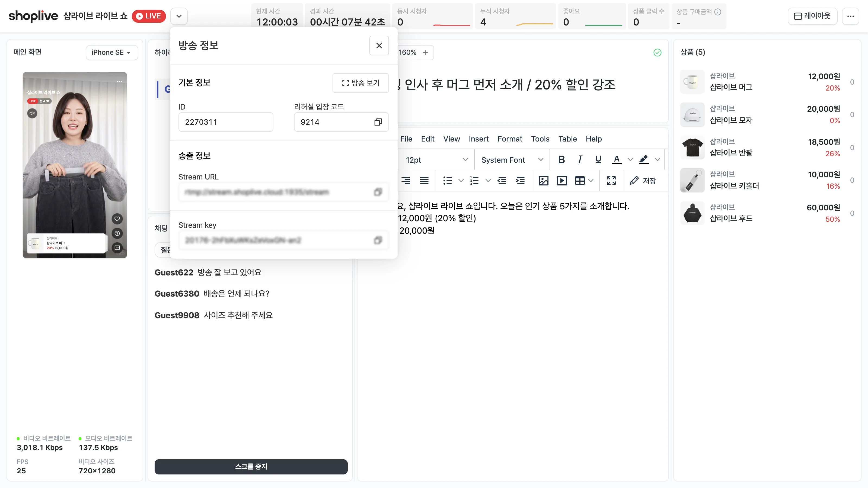Open the File menu in editor
Image resolution: width=868 pixels, height=488 pixels.
tap(406, 139)
